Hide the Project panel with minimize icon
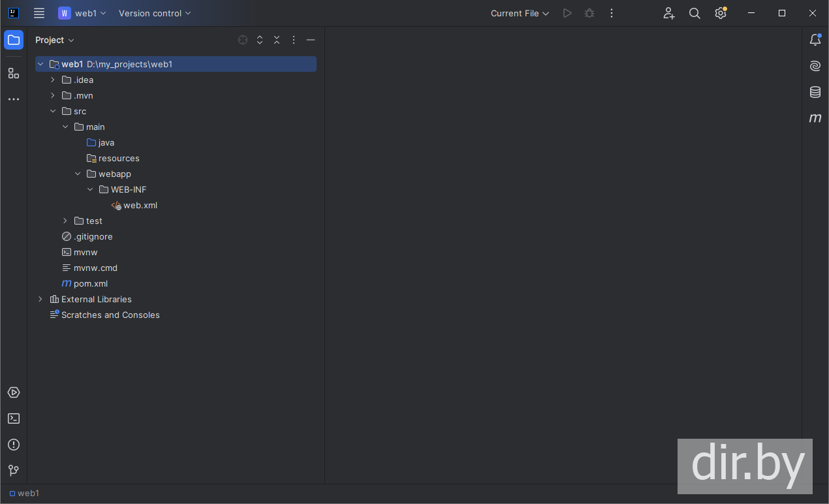Screen dimensions: 829x504 coord(311,40)
